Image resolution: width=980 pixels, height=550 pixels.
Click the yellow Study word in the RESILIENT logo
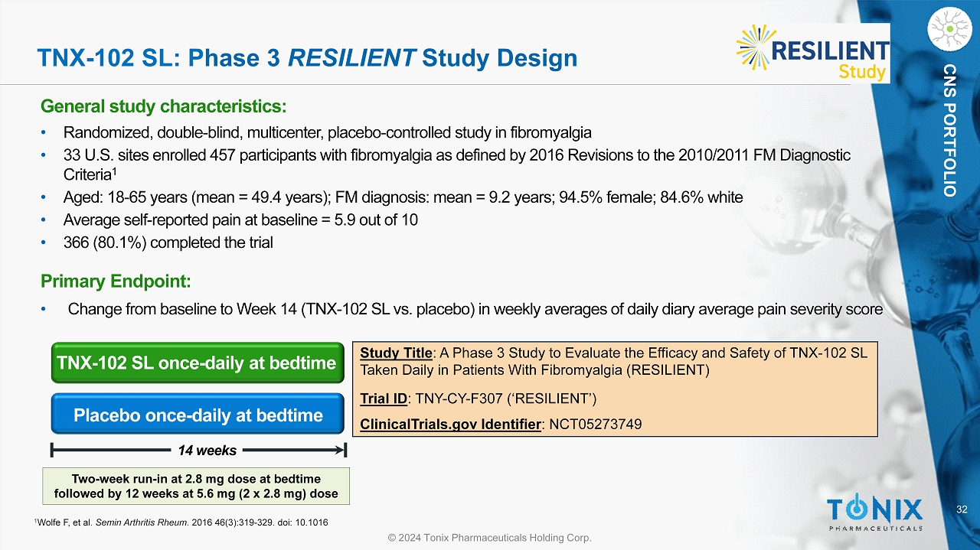[862, 72]
